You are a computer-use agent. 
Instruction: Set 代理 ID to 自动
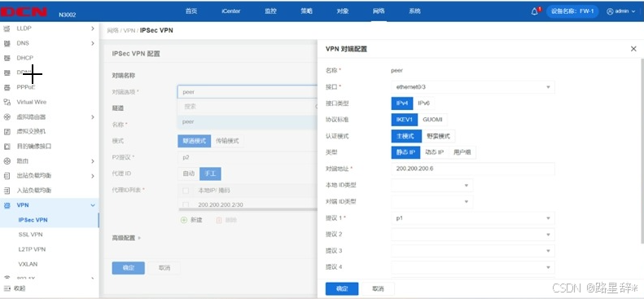tap(189, 174)
